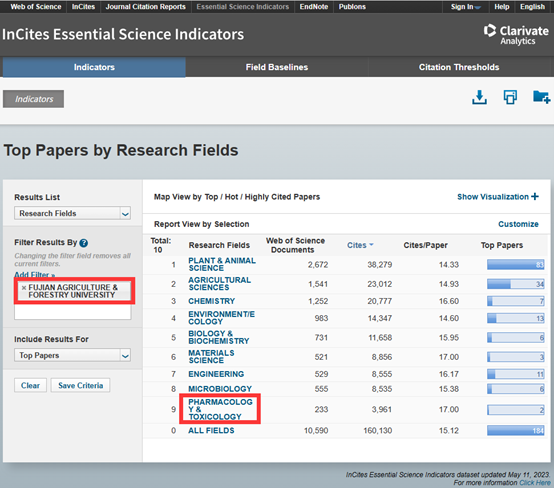554x488 pixels.
Task: Switch to the Citation Thresholds tab
Action: pyautogui.click(x=459, y=67)
